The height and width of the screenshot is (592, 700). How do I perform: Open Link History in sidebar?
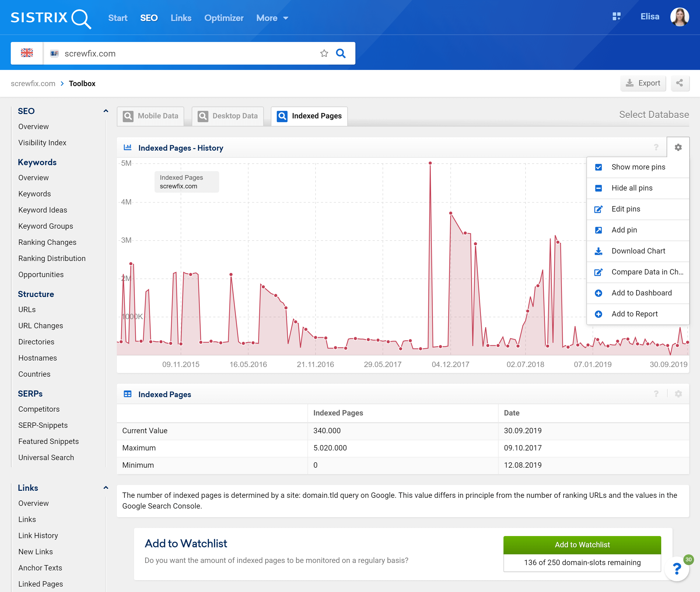point(38,535)
